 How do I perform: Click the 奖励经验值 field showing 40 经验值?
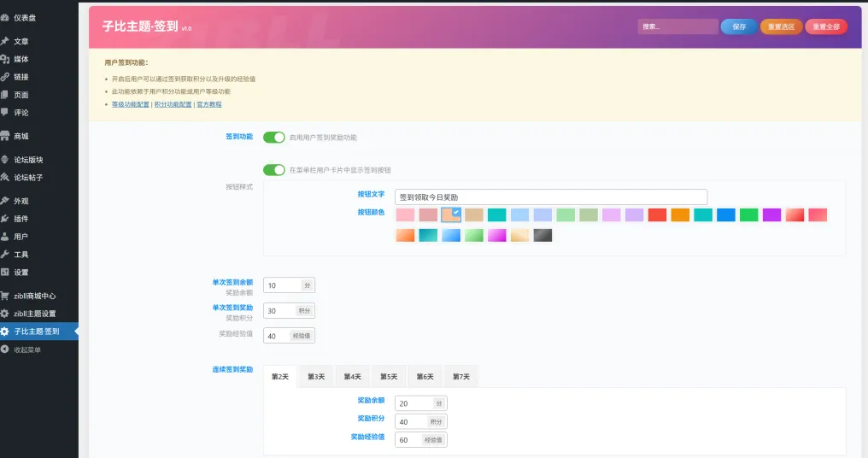click(289, 336)
